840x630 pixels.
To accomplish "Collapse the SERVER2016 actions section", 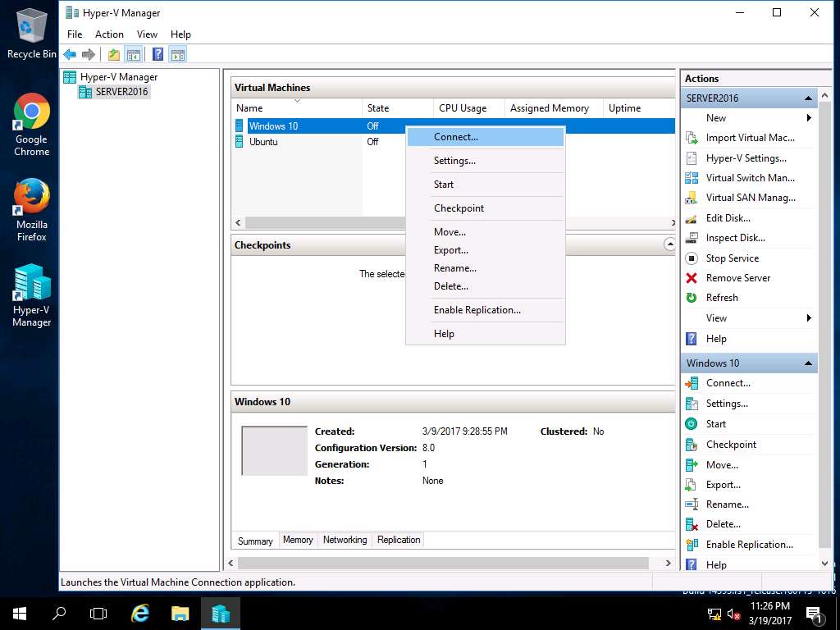I will click(x=808, y=98).
